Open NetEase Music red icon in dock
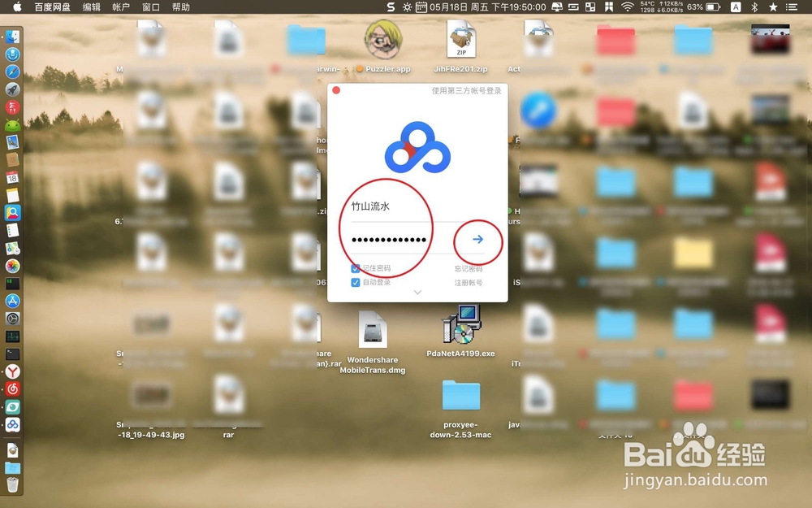The image size is (812, 508). pyautogui.click(x=12, y=389)
